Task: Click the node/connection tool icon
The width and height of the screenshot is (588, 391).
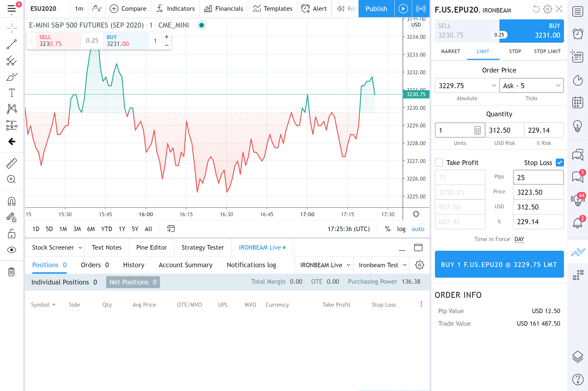Action: pyautogui.click(x=12, y=108)
